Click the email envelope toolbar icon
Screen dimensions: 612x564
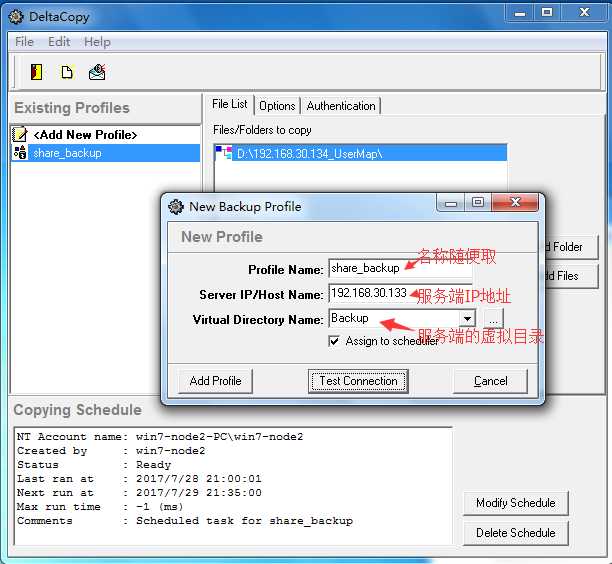pos(97,72)
